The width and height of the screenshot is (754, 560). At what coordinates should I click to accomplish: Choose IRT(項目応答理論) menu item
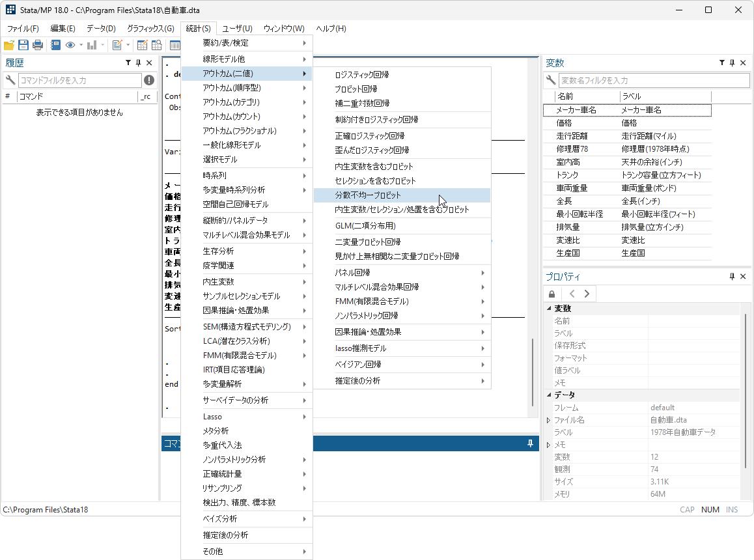(x=247, y=369)
